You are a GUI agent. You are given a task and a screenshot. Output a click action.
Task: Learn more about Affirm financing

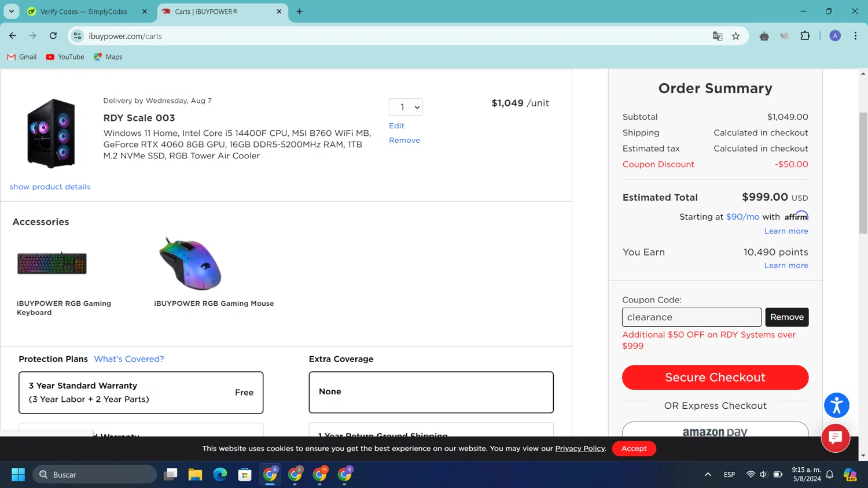[x=786, y=231]
